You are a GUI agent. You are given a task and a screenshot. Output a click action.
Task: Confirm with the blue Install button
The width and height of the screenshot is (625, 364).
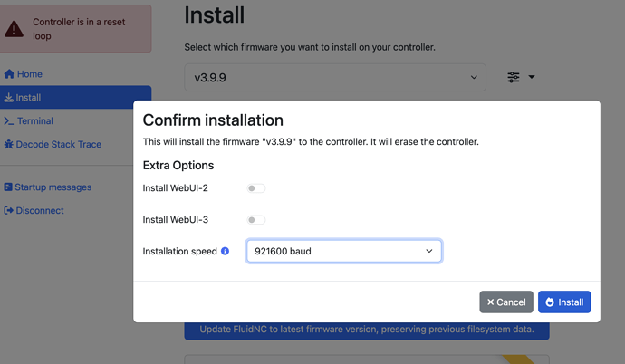pos(564,302)
